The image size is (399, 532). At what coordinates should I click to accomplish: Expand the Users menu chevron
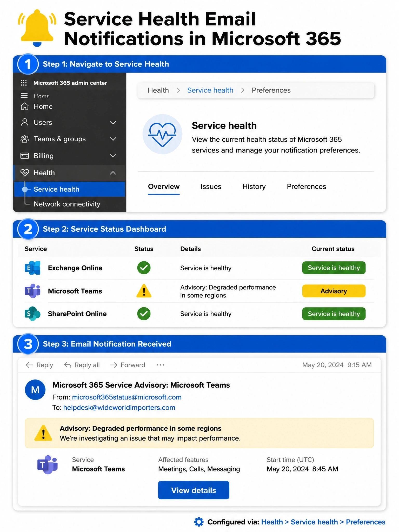113,122
